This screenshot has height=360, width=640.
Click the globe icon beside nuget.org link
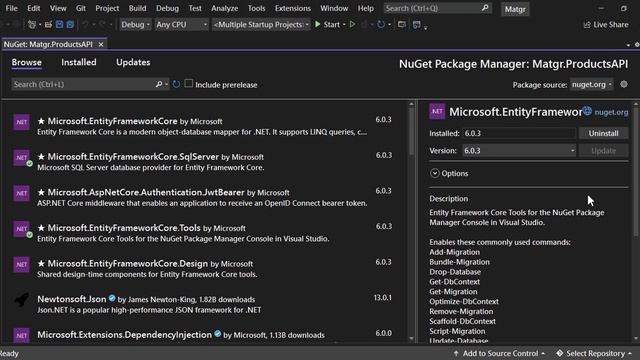[x=587, y=111]
